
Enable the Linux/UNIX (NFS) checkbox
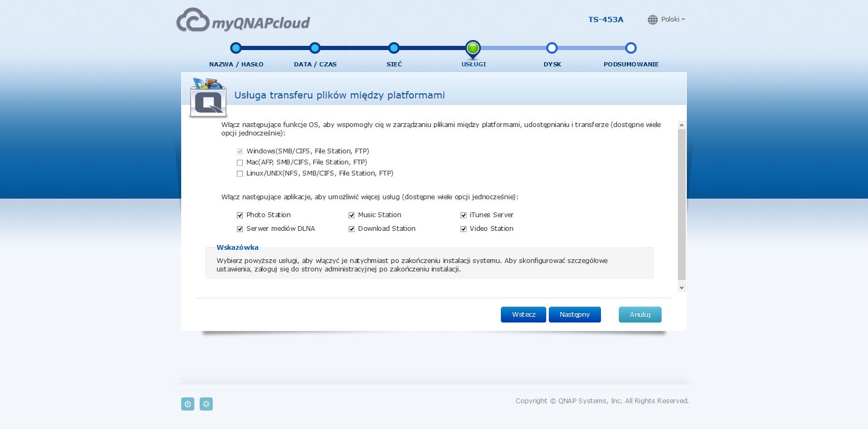click(x=240, y=173)
